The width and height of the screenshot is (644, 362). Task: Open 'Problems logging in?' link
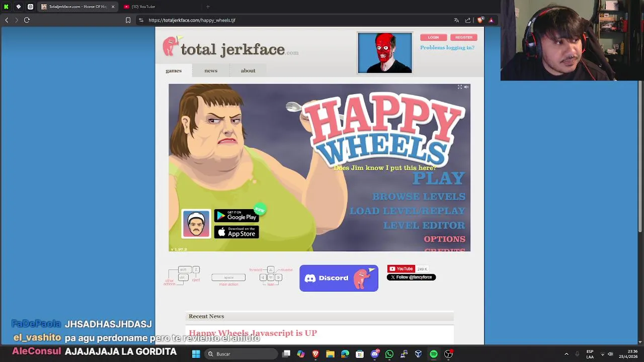pyautogui.click(x=447, y=47)
